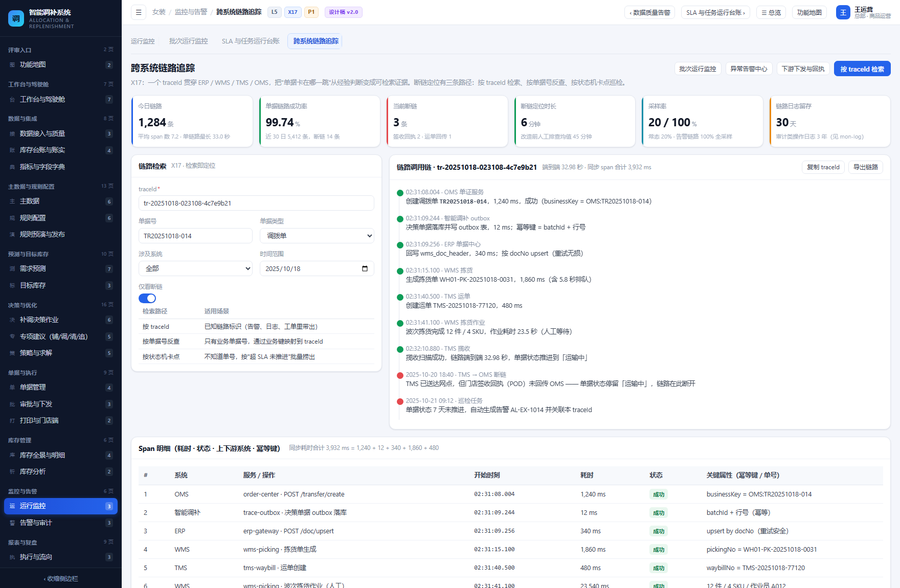Click the hamburger menu icon in top bar
This screenshot has width=900, height=588.
[x=139, y=12]
